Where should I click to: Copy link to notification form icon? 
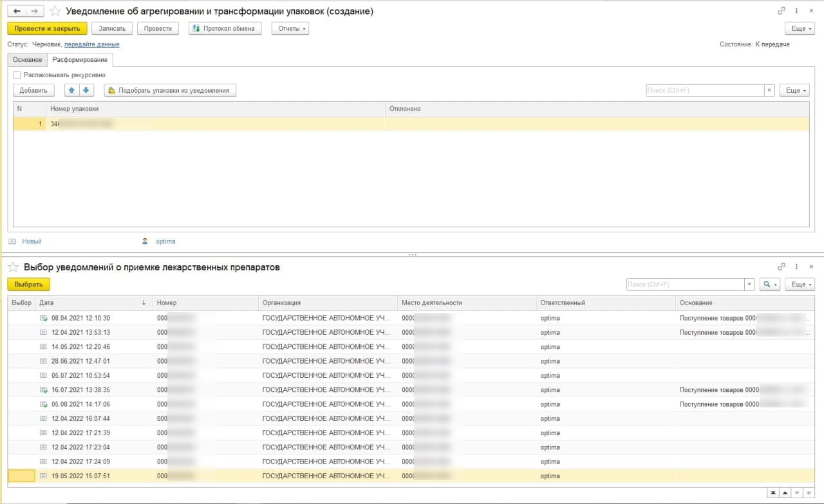tap(782, 11)
